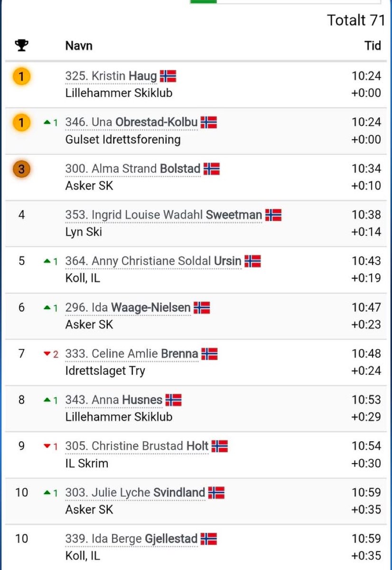This screenshot has width=392, height=570.
Task: Click the Norwegian flag next to Ida Waage-Nielsen
Action: [x=202, y=307]
